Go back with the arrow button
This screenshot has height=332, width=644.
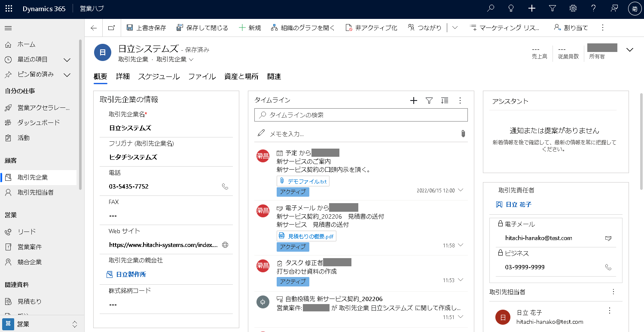coord(94,28)
